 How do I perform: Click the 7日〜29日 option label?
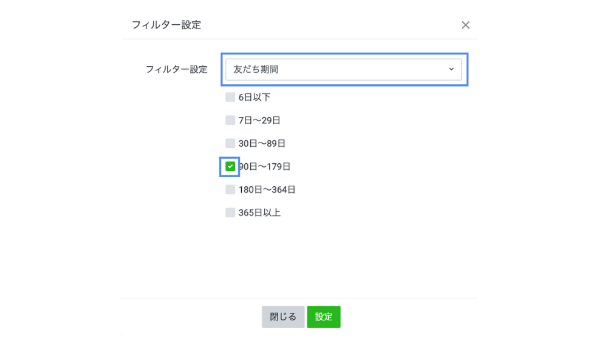point(259,120)
